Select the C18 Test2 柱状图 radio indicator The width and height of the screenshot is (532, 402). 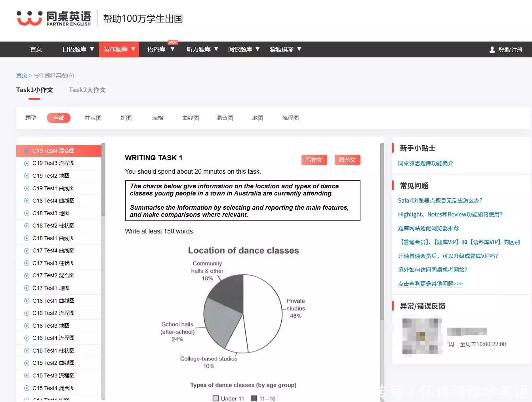tap(26, 226)
